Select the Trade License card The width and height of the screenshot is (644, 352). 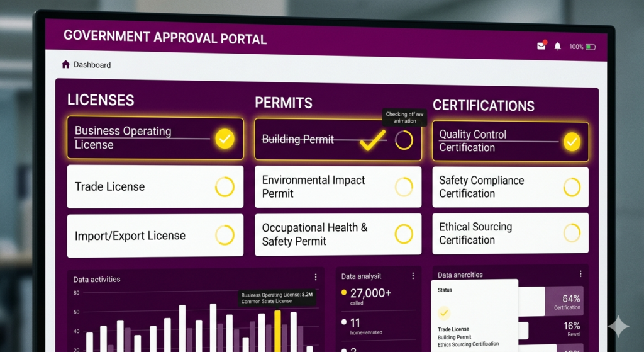tap(155, 186)
